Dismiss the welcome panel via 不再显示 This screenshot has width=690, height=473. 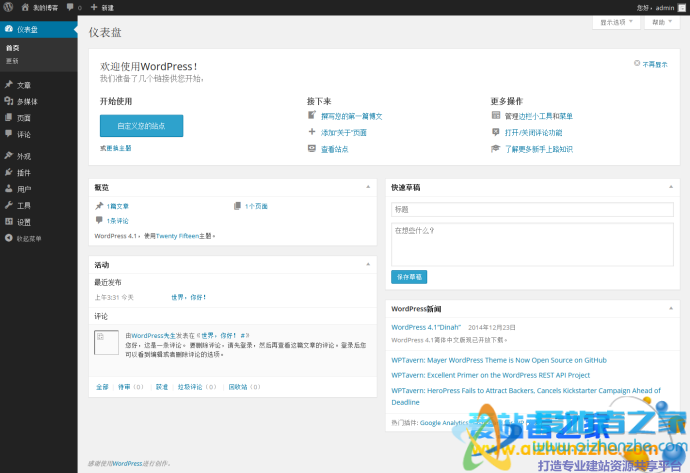click(651, 64)
